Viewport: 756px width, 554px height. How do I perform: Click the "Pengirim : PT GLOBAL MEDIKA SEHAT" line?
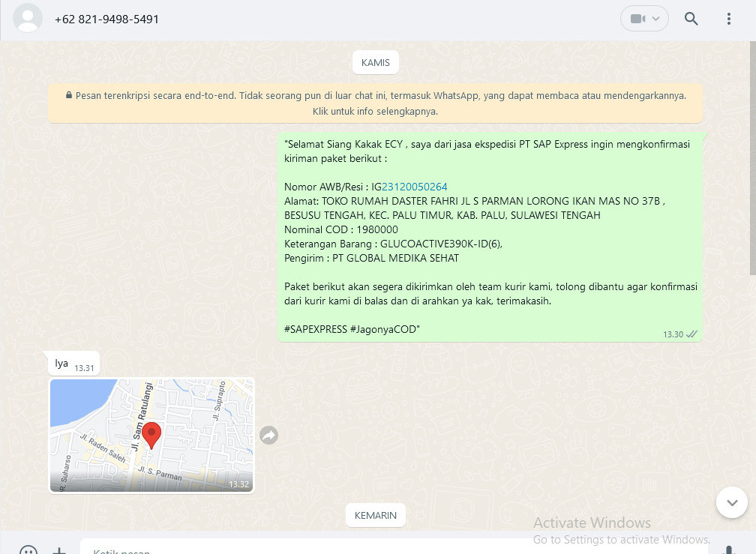pyautogui.click(x=371, y=258)
